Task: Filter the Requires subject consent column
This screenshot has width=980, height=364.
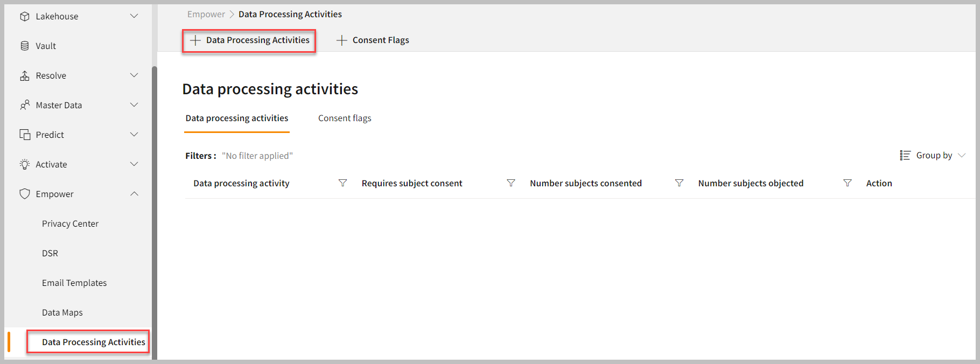Action: (511, 183)
